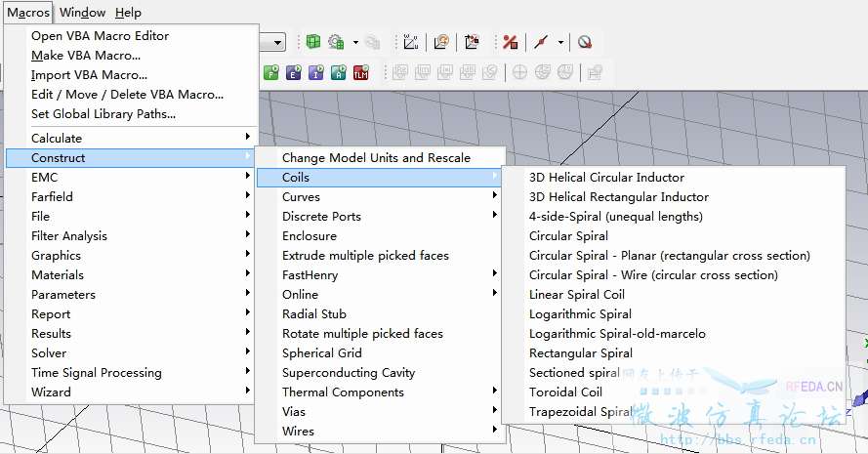Open the Vias submenu entry
Screen dimensions: 868x454
coord(381,411)
